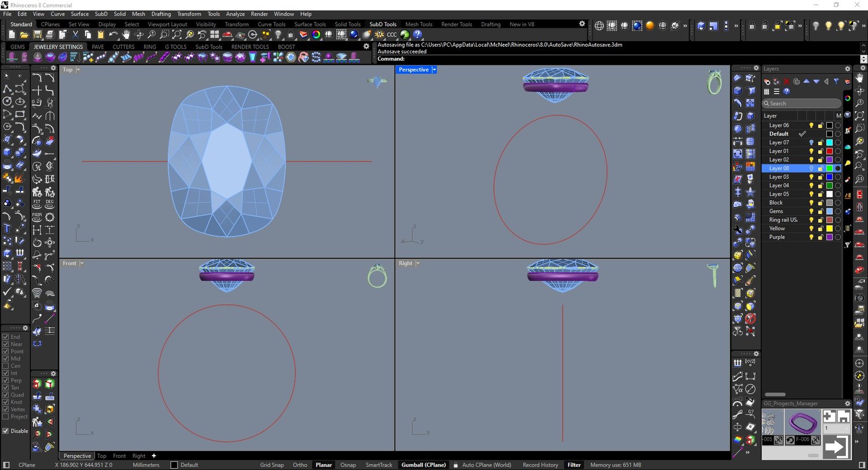868x470 pixels.
Task: Move layer down with the blue down arrow
Action: pyautogui.click(x=816, y=82)
